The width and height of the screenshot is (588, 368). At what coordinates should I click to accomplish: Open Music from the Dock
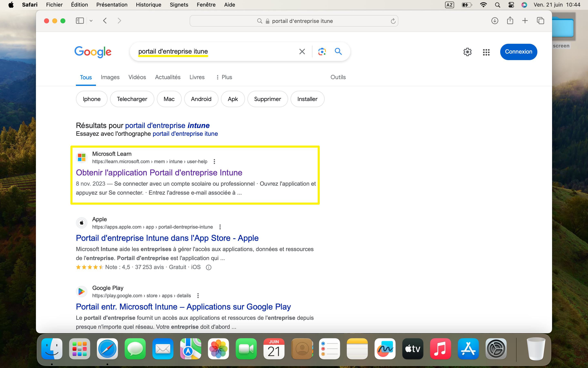pyautogui.click(x=441, y=349)
